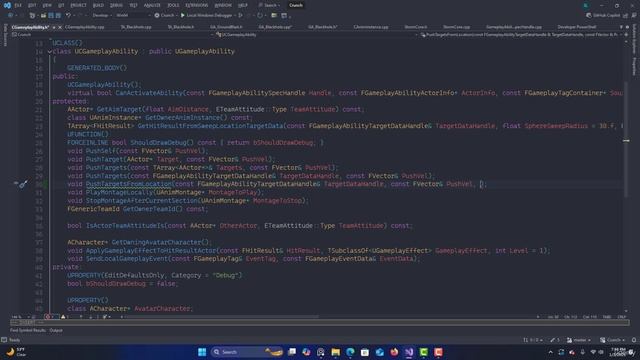
Task: Open the Find Symbol Results tab
Action: (x=28, y=330)
